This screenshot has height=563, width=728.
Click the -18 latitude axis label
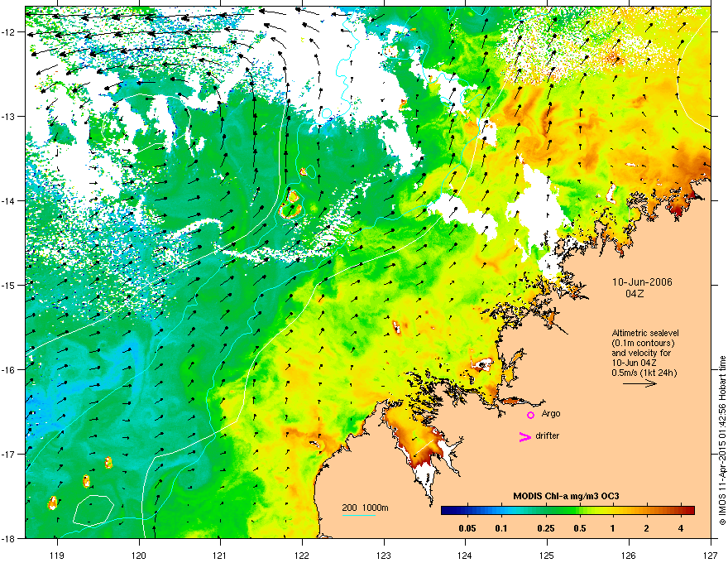10,538
